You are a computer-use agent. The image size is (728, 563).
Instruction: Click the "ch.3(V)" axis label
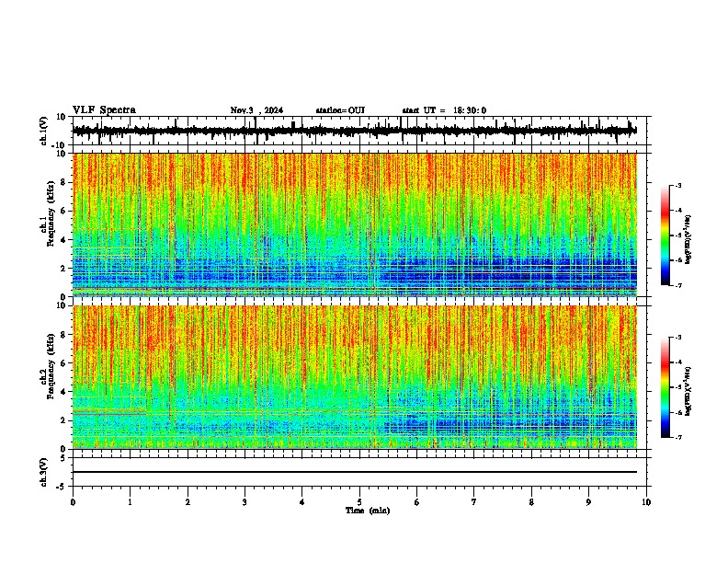click(x=44, y=472)
